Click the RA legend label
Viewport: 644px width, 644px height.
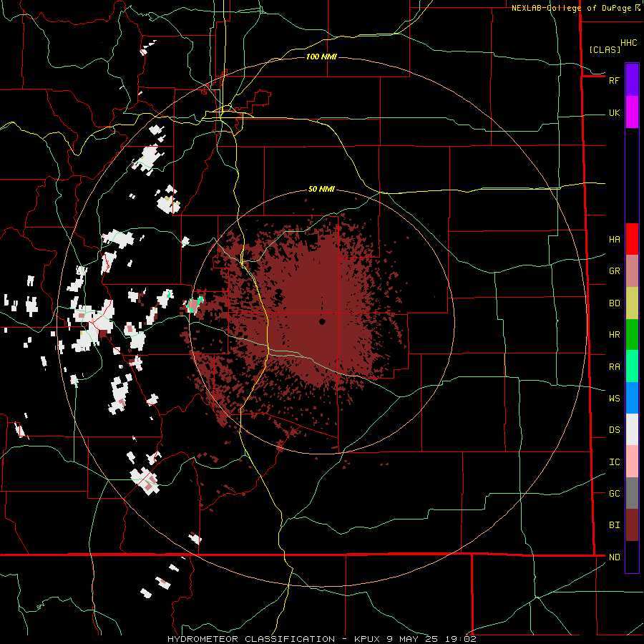(614, 367)
